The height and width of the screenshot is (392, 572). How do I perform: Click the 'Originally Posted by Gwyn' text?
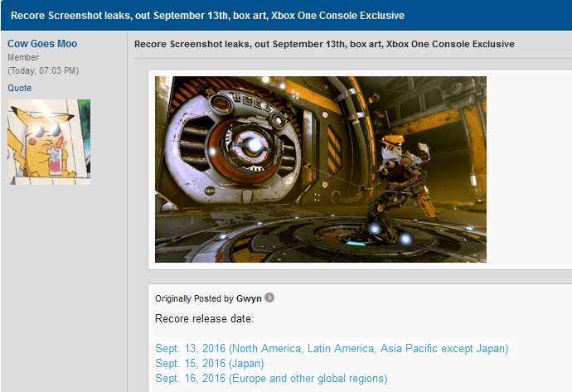pyautogui.click(x=208, y=298)
